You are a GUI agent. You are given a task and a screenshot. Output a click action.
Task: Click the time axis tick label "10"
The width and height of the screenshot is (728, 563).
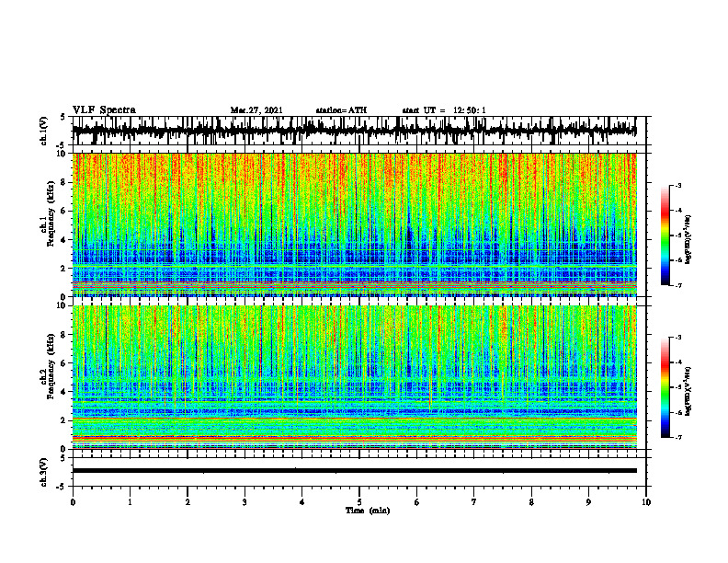tap(646, 502)
